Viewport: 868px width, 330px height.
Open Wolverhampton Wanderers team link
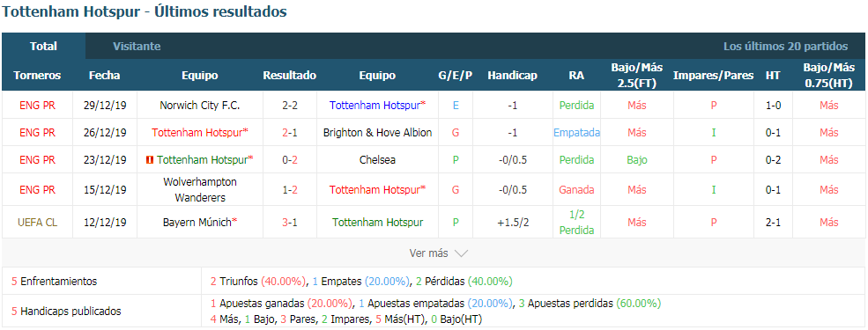pyautogui.click(x=200, y=189)
